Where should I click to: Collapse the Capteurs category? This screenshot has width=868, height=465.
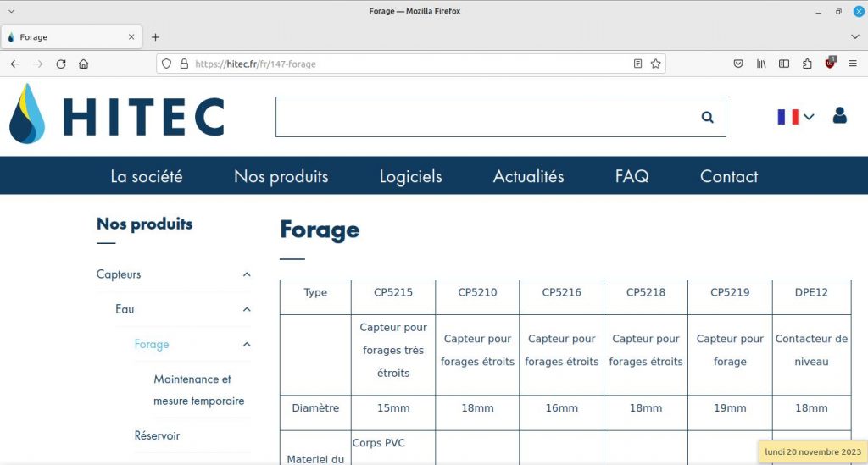tap(247, 274)
